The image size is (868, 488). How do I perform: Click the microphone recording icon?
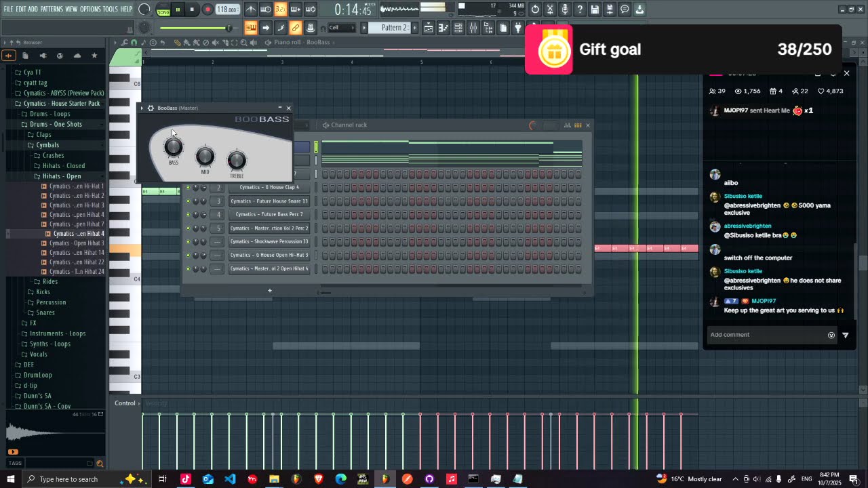click(565, 9)
